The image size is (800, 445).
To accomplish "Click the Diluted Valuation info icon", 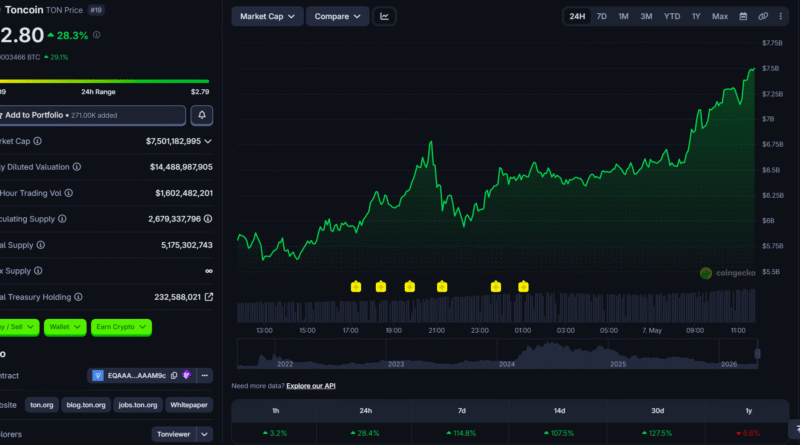I will (77, 167).
